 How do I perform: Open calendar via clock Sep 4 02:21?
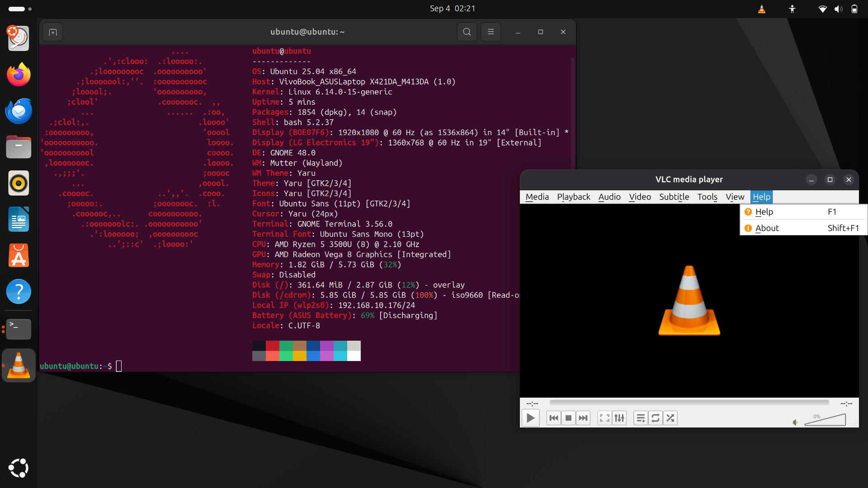tap(452, 9)
